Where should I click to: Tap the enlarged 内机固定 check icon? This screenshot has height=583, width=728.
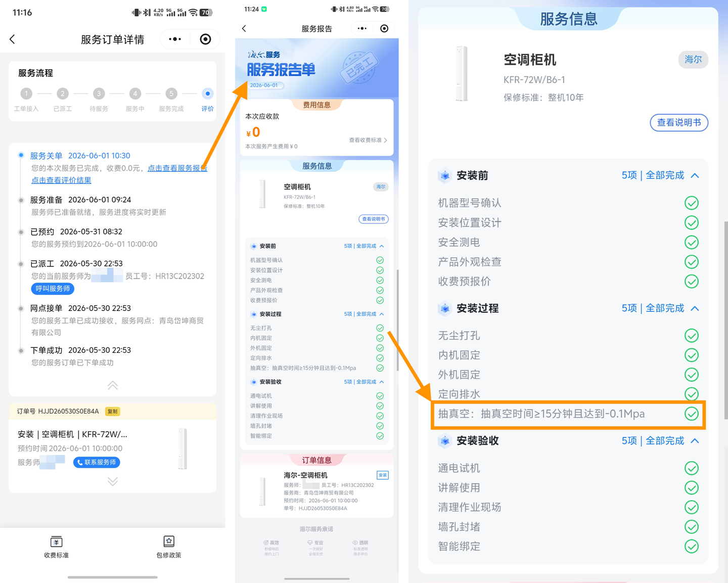click(x=692, y=355)
